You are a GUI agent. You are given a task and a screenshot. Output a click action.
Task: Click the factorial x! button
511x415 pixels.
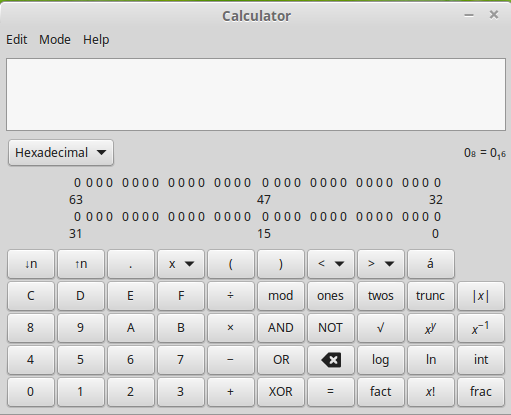[x=431, y=392]
